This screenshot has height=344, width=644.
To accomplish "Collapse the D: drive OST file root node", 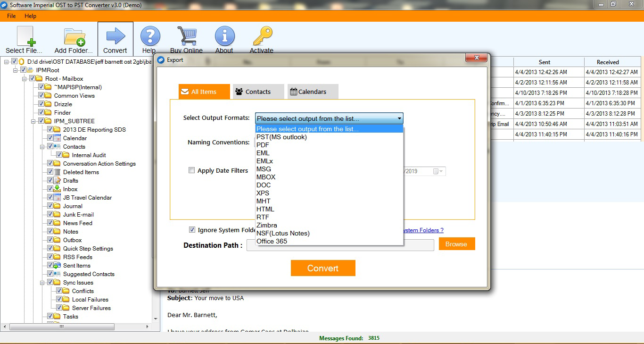I will point(7,61).
